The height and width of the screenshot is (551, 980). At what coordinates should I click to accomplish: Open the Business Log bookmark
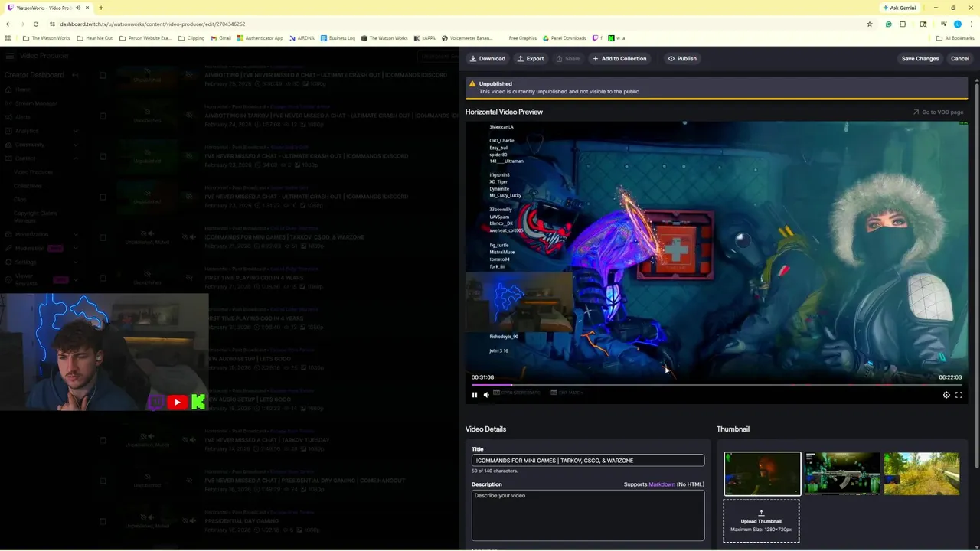coord(338,38)
